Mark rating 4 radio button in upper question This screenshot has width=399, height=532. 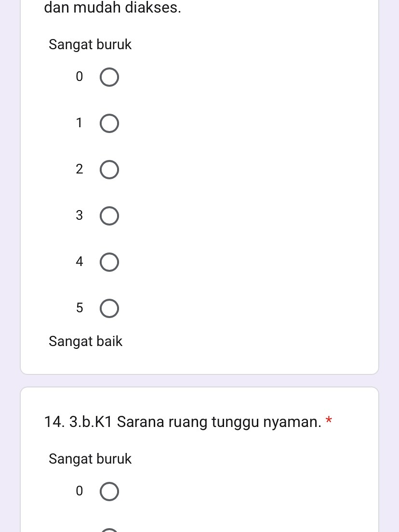pos(109,263)
